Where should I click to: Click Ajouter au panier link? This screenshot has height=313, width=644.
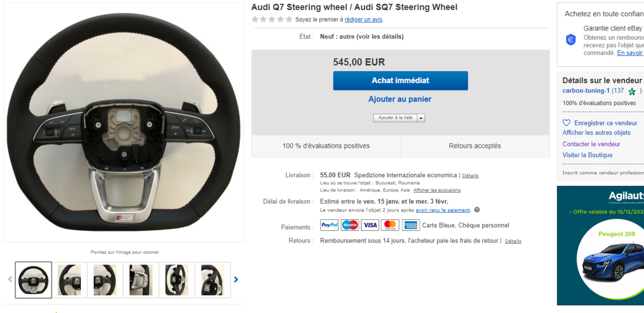[x=399, y=99]
